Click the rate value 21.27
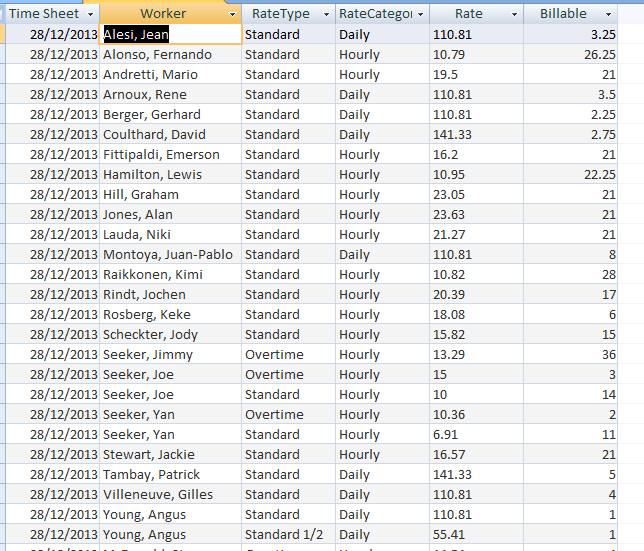644x551 pixels. (476, 234)
